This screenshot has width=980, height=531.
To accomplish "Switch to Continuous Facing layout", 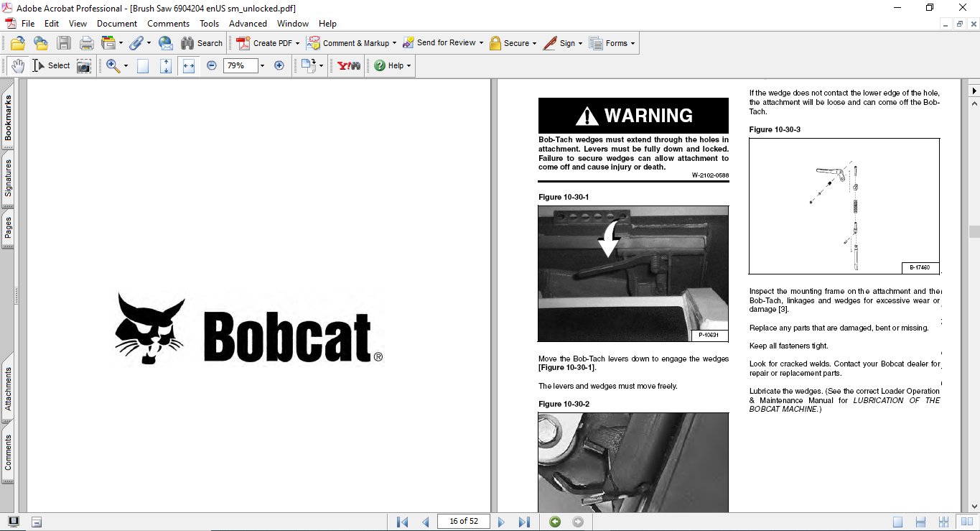I will (943, 522).
